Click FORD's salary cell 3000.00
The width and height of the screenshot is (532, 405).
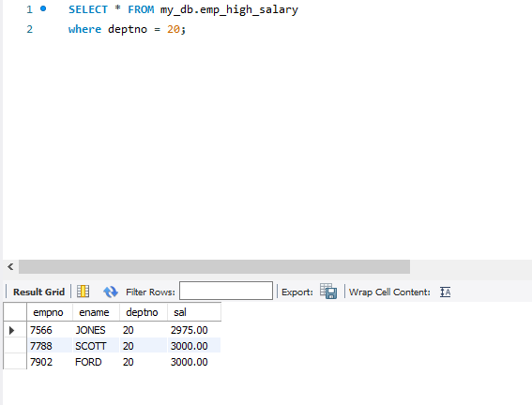(x=194, y=362)
